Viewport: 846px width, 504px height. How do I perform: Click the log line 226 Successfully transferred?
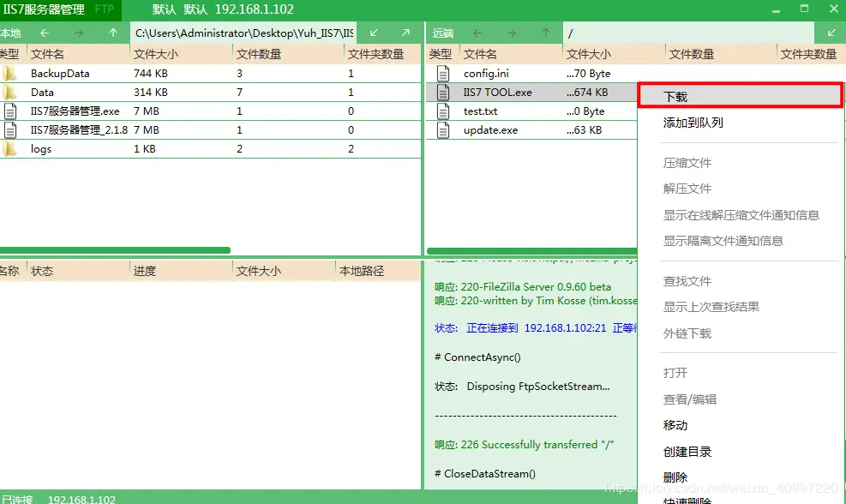(525, 445)
